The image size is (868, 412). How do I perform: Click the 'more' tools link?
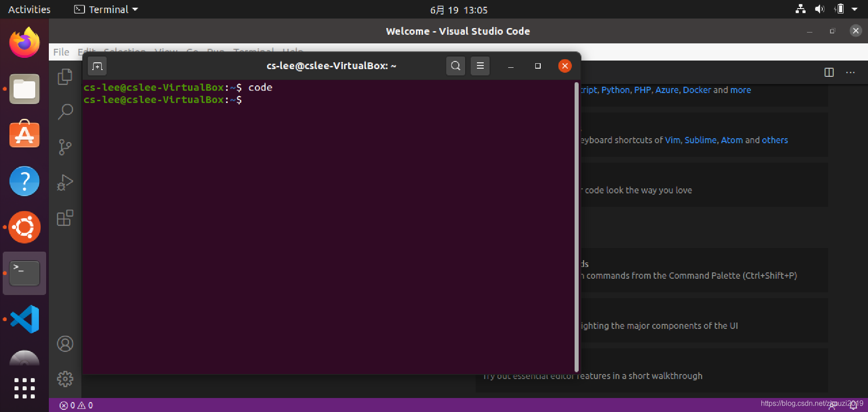click(741, 90)
